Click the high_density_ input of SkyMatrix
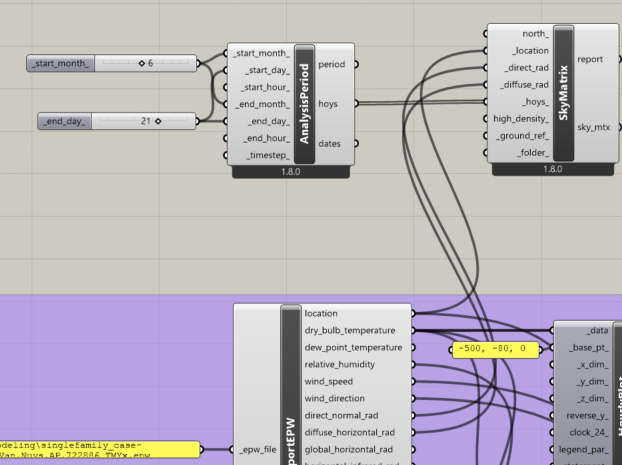622x465 pixels. click(521, 119)
